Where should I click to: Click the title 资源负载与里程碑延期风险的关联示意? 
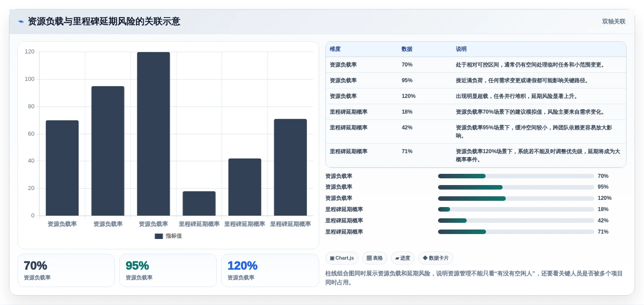click(x=104, y=22)
